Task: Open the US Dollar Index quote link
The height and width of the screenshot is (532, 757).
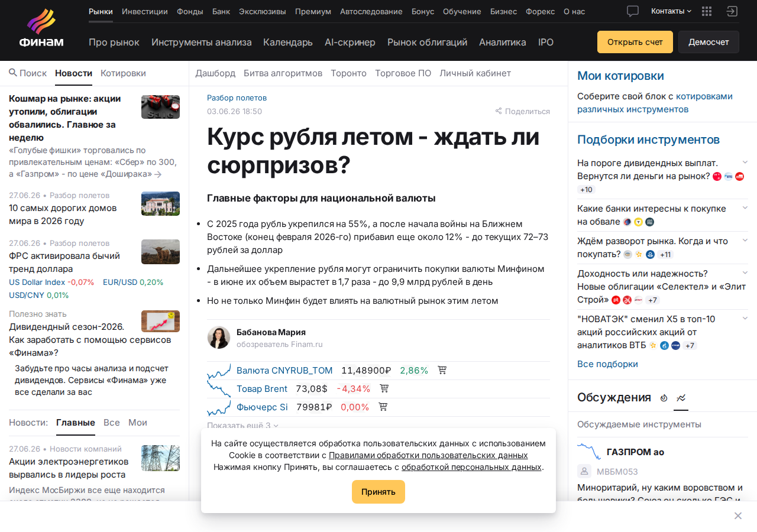Action: click(x=37, y=282)
